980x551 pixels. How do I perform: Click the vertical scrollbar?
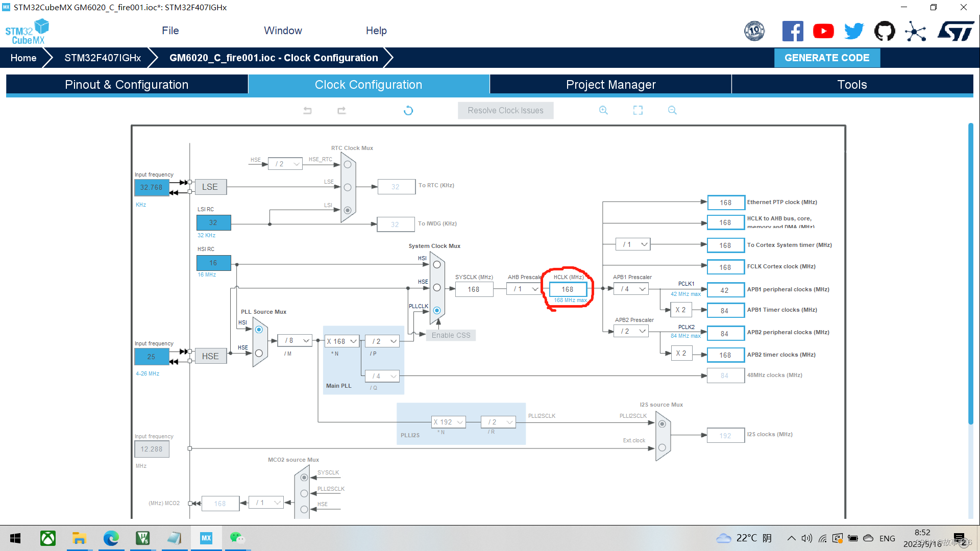coord(970,273)
